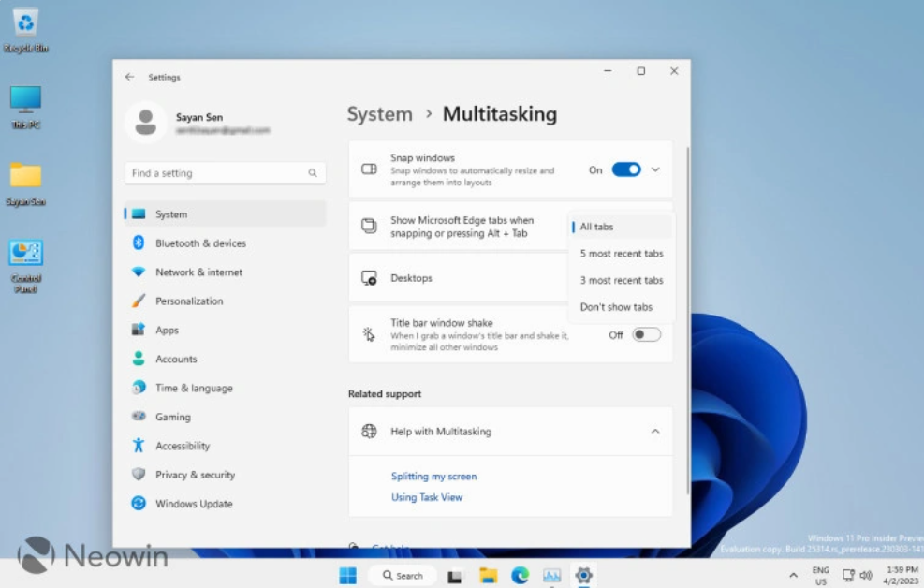Collapse the Help with Multitasking section
Viewport: 924px width, 588px height.
[654, 432]
